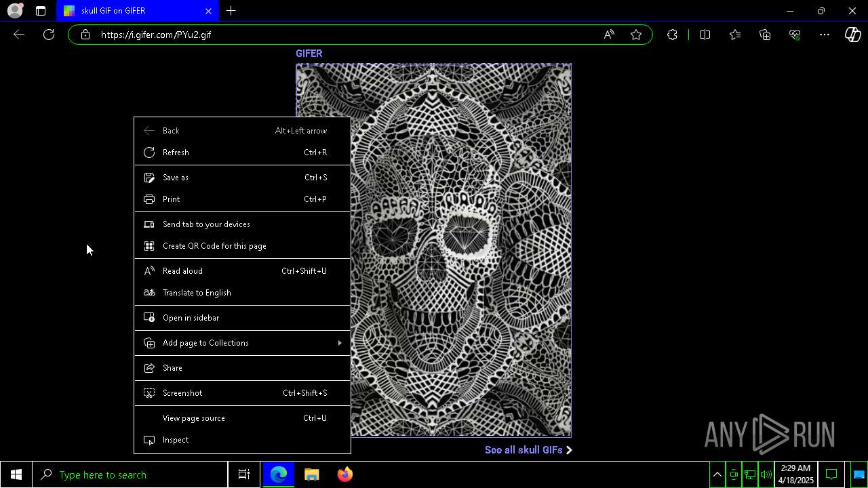Select Print in the context menu

(242, 199)
